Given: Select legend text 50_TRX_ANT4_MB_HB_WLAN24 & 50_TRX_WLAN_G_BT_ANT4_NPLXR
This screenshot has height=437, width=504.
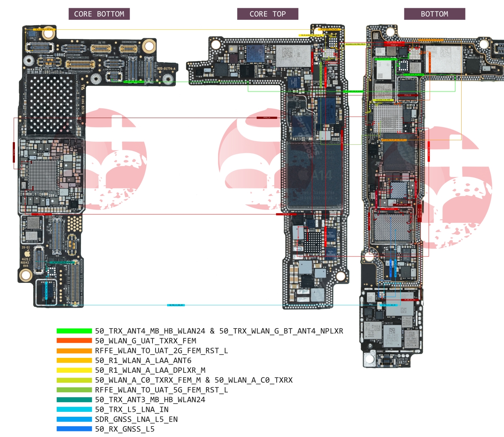Looking at the screenshot, I should pyautogui.click(x=219, y=331).
